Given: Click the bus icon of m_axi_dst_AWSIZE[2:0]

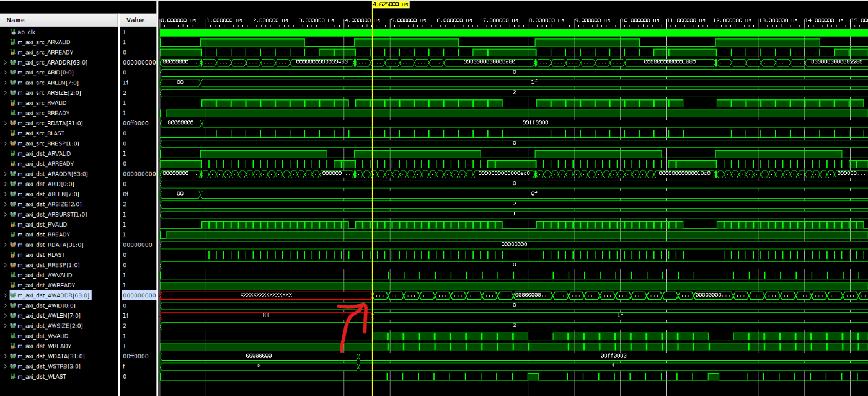Looking at the screenshot, I should [13, 326].
